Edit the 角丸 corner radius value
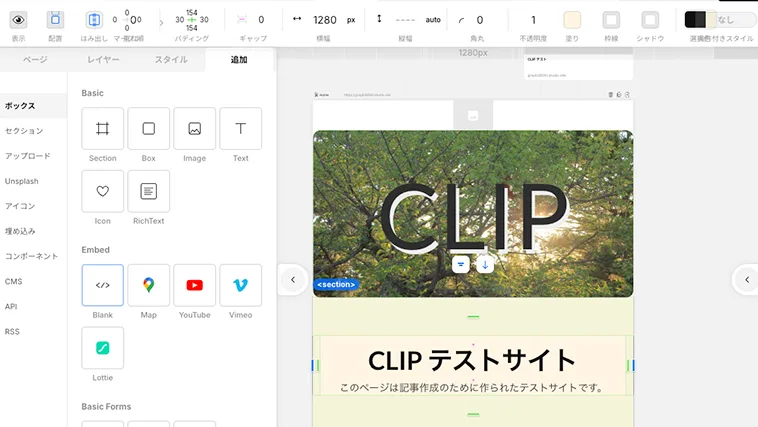Screen dimensions: 758x427 pos(480,20)
